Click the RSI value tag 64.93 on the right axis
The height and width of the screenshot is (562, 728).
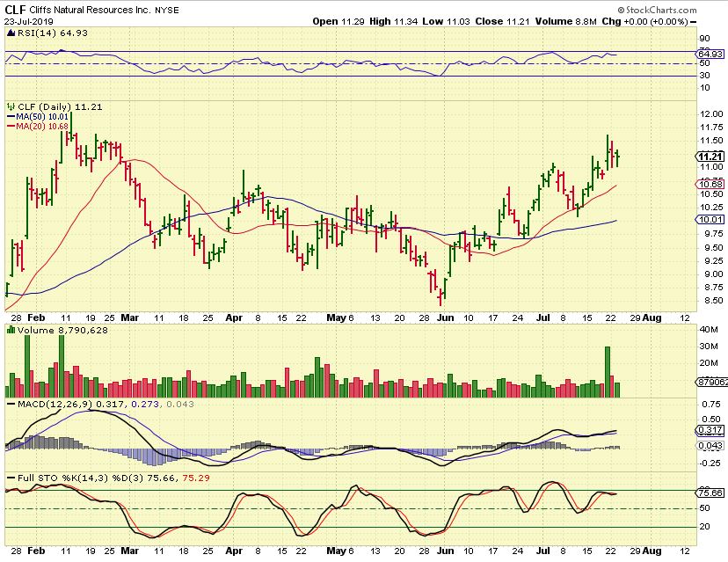(710, 55)
